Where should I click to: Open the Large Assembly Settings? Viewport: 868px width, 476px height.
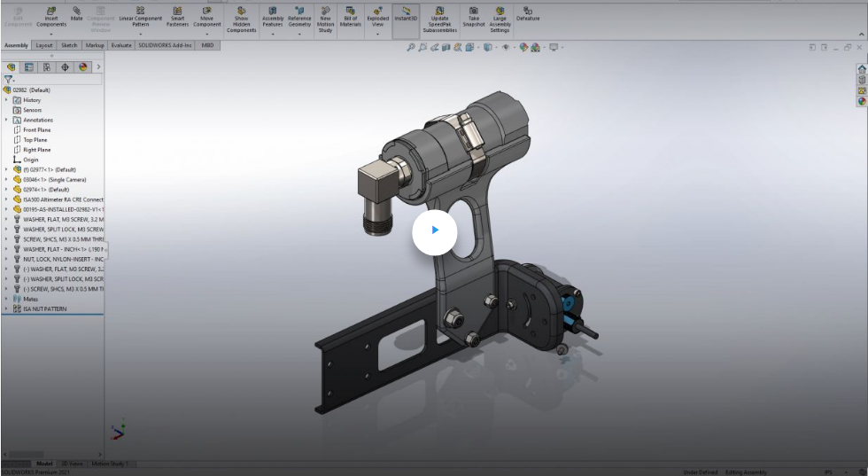(500, 11)
